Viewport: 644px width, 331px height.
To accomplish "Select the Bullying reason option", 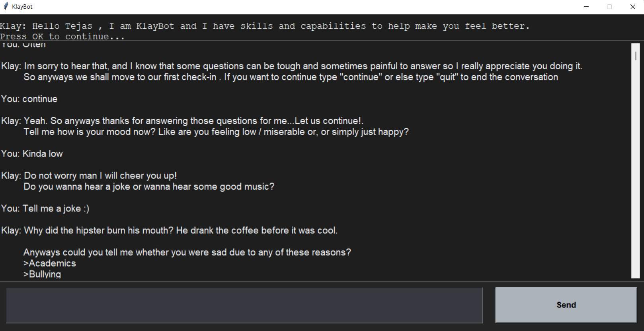I will click(42, 274).
